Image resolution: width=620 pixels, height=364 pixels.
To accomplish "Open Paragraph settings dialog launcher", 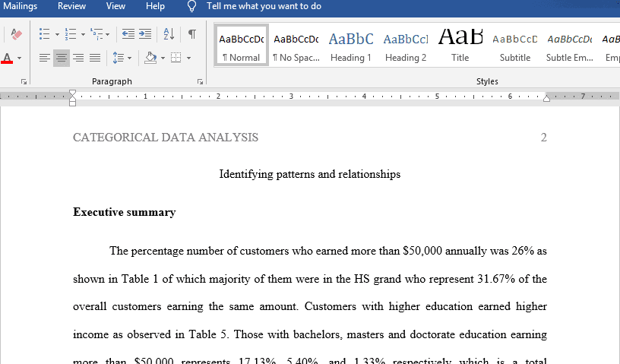I will coord(200,81).
